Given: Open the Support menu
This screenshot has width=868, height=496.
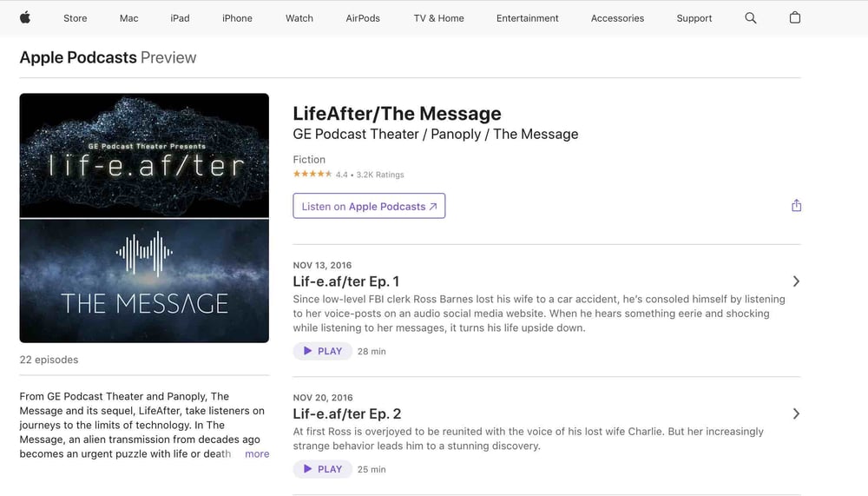Looking at the screenshot, I should [x=694, y=18].
